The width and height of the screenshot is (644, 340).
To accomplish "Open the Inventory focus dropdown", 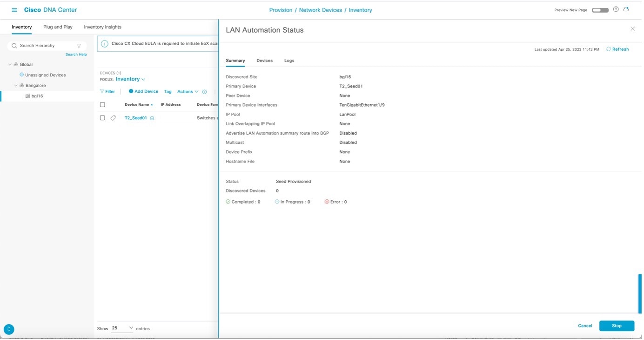I will click(131, 79).
